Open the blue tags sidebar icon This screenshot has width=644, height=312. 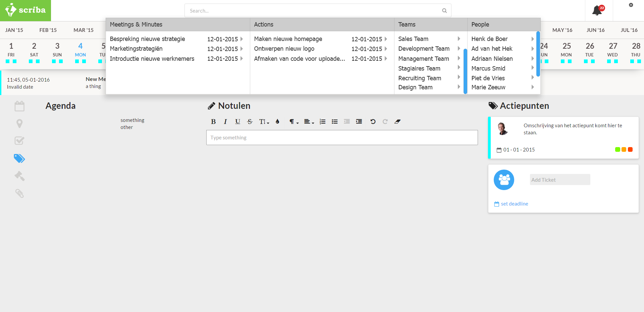pyautogui.click(x=19, y=158)
